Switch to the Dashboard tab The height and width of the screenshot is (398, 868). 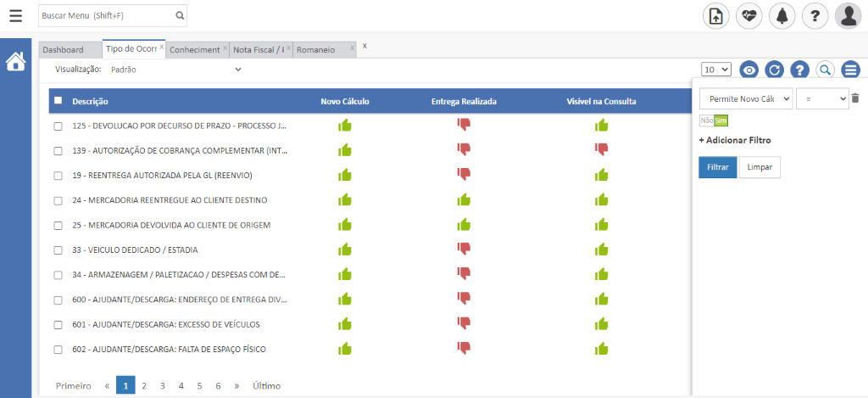64,50
